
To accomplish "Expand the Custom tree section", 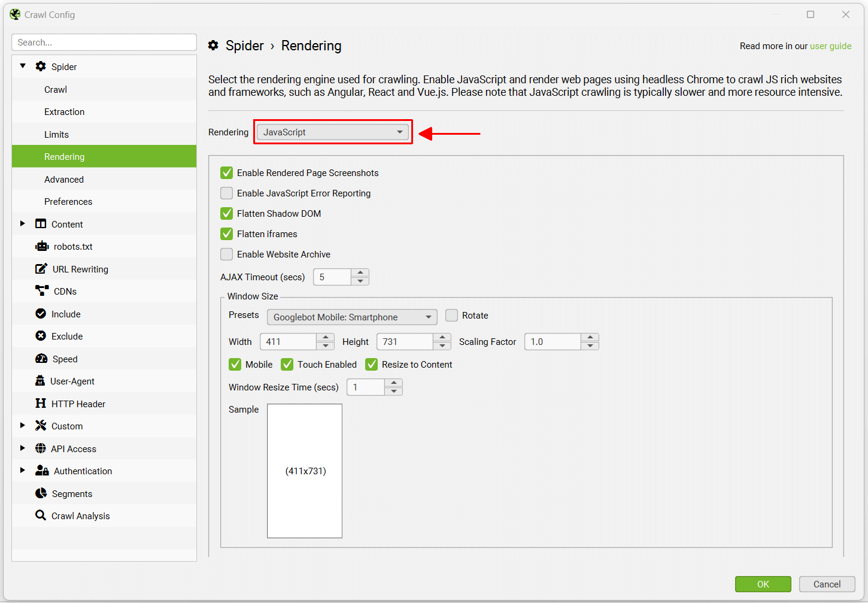I will coord(23,426).
